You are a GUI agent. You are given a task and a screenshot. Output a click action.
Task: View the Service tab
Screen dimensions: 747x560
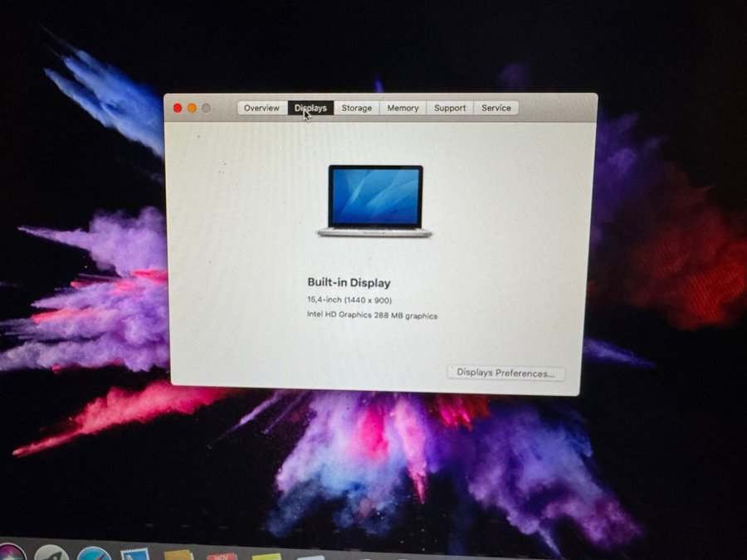[x=496, y=108]
